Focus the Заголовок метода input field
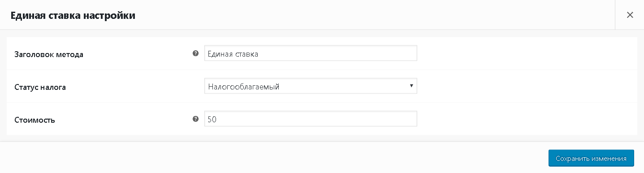The width and height of the screenshot is (644, 173). click(x=311, y=53)
